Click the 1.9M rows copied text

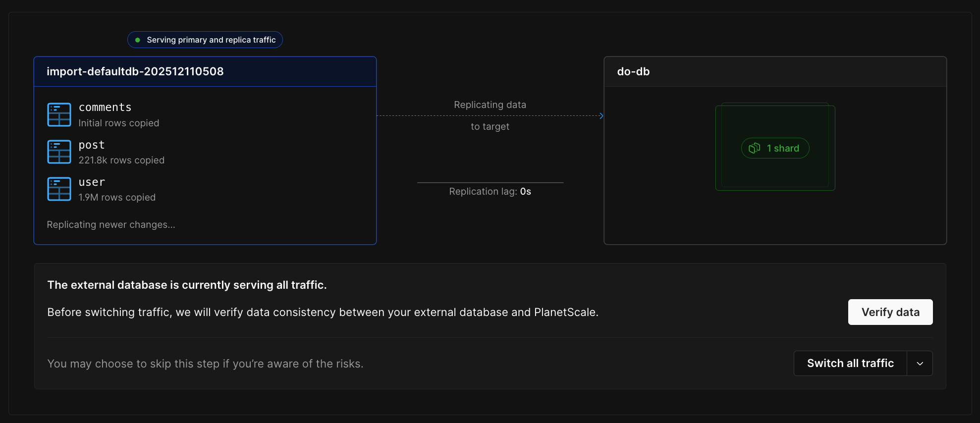click(117, 197)
